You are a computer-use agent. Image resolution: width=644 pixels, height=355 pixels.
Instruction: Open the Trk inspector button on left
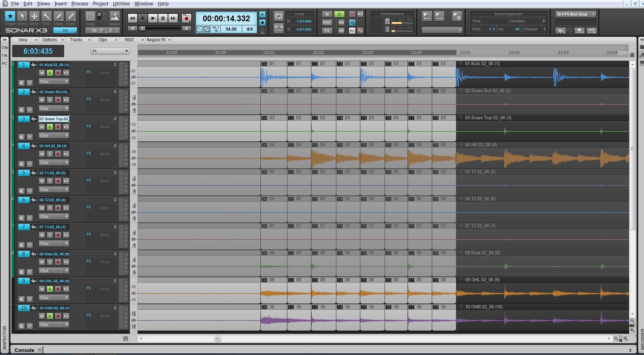pyautogui.click(x=5, y=55)
